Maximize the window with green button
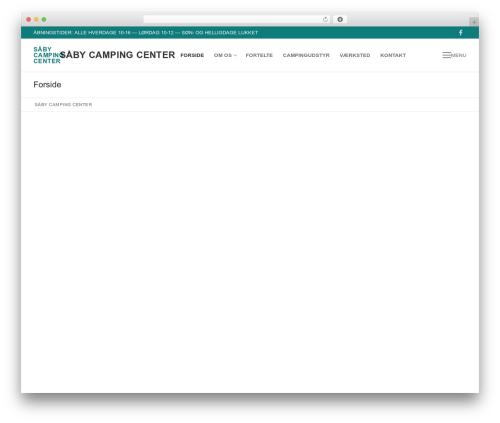This screenshot has height=423, width=500. pos(44,20)
